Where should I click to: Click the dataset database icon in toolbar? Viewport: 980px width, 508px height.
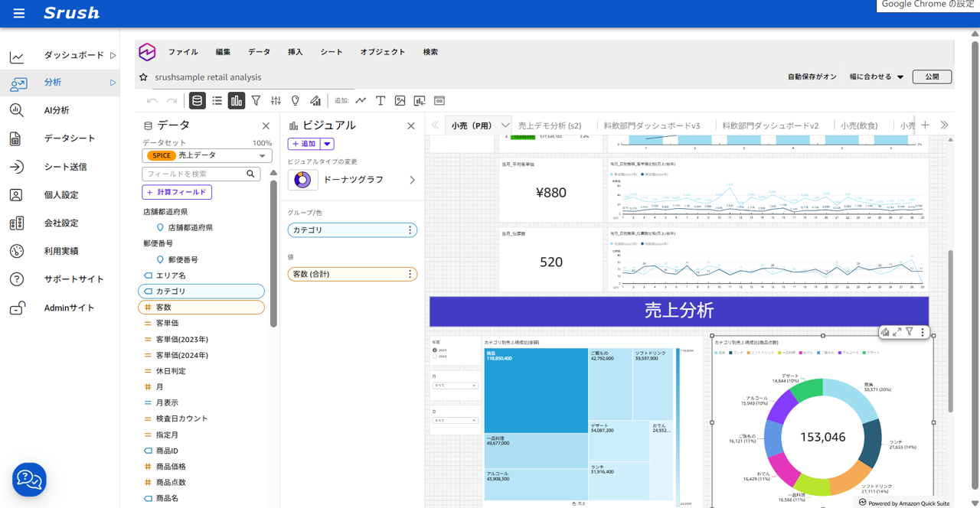198,100
